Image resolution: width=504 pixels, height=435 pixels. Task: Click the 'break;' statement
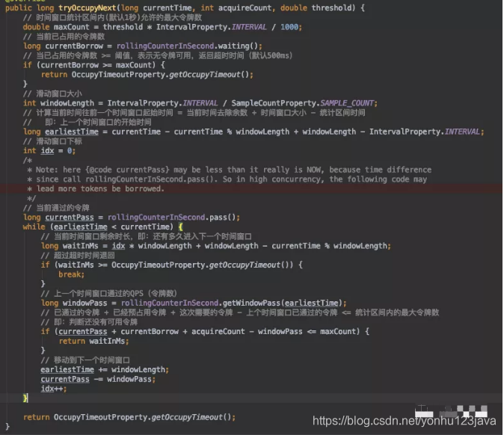point(71,274)
